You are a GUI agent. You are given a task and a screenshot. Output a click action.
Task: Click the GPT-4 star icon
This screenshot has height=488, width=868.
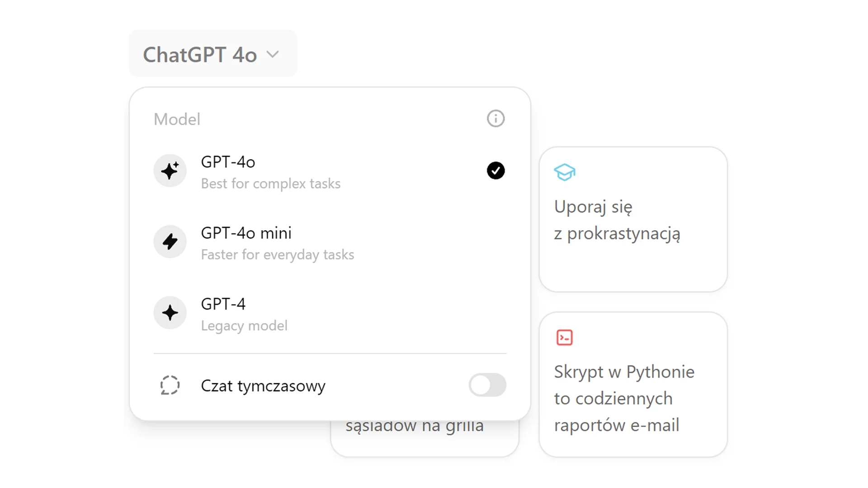170,313
